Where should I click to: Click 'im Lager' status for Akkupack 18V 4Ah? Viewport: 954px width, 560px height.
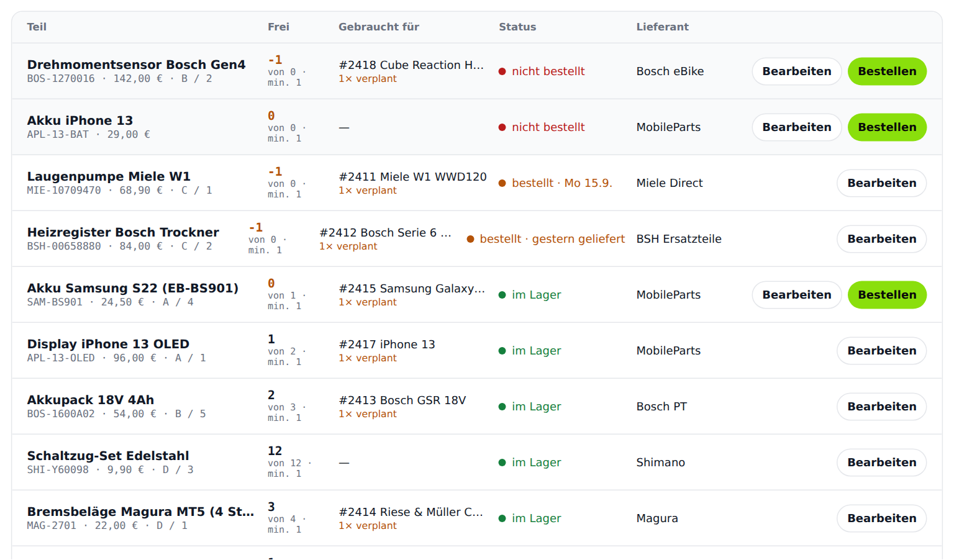coord(530,407)
